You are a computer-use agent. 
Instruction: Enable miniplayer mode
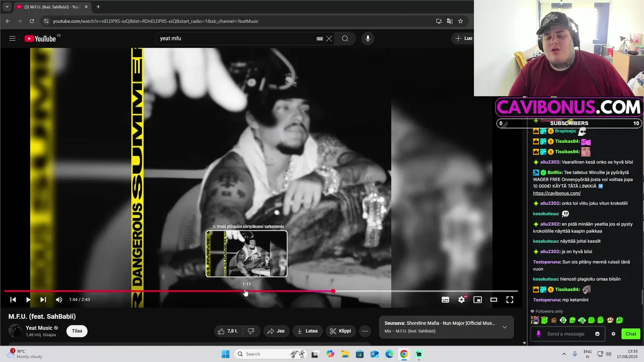point(477,300)
